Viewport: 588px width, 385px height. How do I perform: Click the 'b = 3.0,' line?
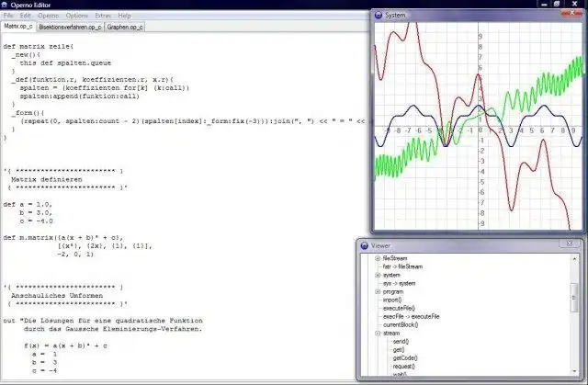[x=36, y=212]
